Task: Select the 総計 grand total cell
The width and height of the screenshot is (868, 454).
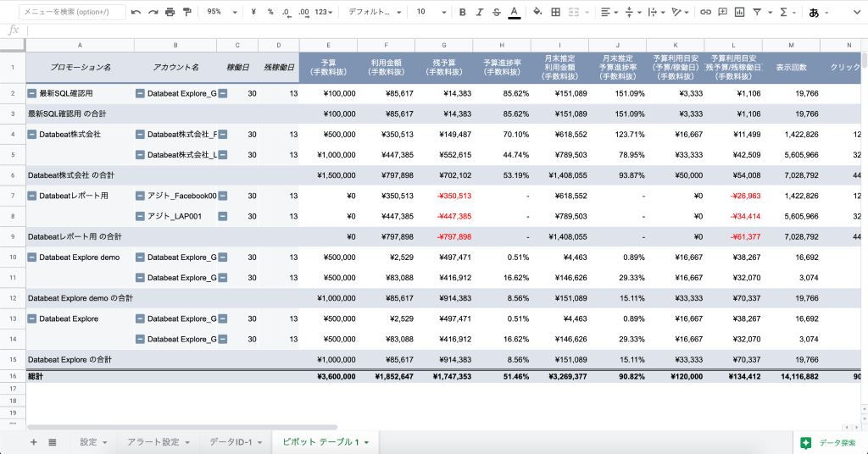Action: (x=81, y=377)
